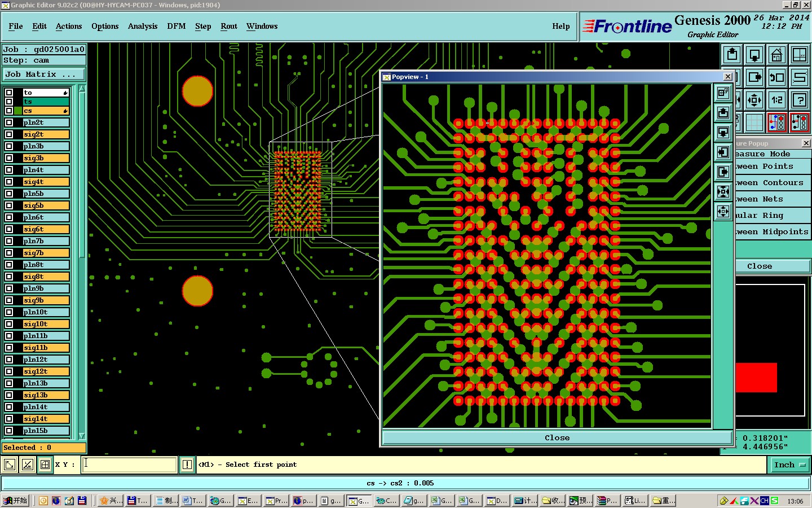Toggle the checkbox for layer pln3b
The image size is (812, 508).
(x=9, y=146)
